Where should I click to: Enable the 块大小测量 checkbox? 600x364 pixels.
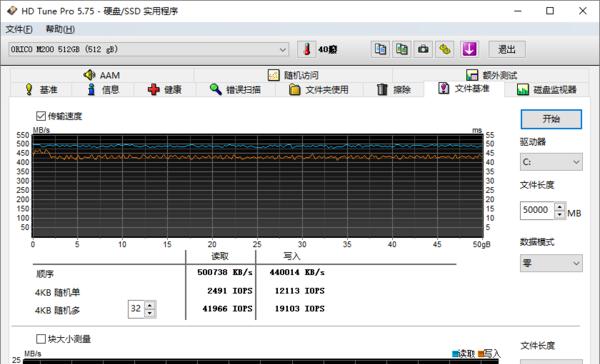[41, 339]
